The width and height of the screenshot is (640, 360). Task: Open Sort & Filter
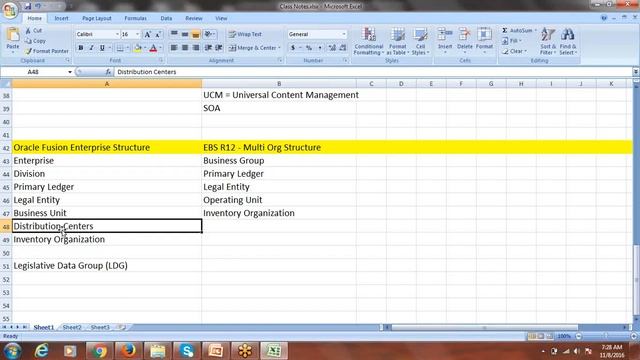point(548,41)
